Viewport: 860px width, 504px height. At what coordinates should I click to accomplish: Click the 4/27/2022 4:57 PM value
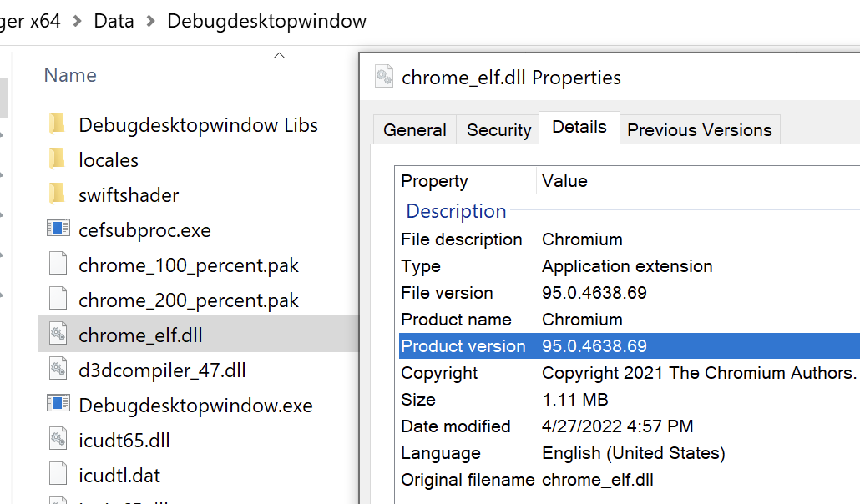tap(618, 426)
